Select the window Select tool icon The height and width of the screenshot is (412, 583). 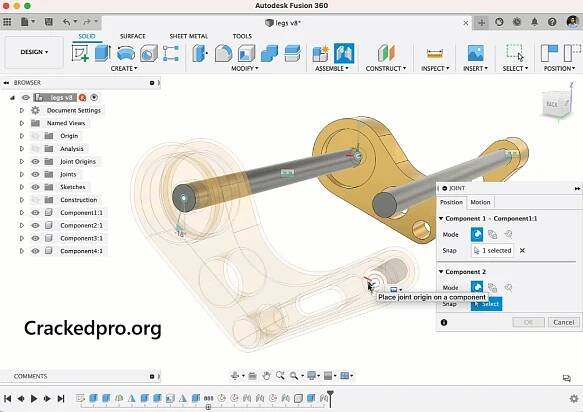515,53
